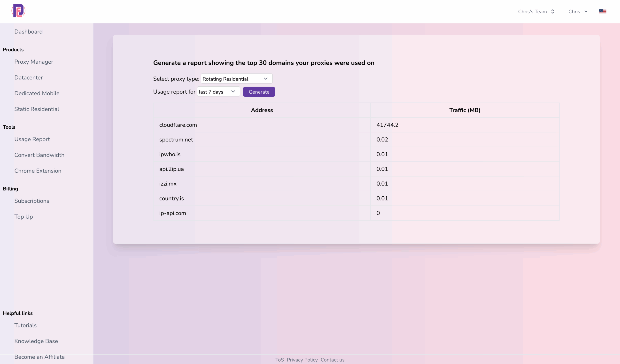This screenshot has height=364, width=620.
Task: Select the cloudflare.com address cell
Action: pyautogui.click(x=262, y=125)
